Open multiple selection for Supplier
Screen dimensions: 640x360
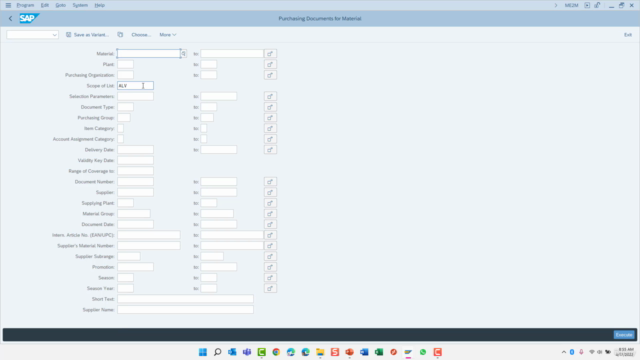coord(270,192)
